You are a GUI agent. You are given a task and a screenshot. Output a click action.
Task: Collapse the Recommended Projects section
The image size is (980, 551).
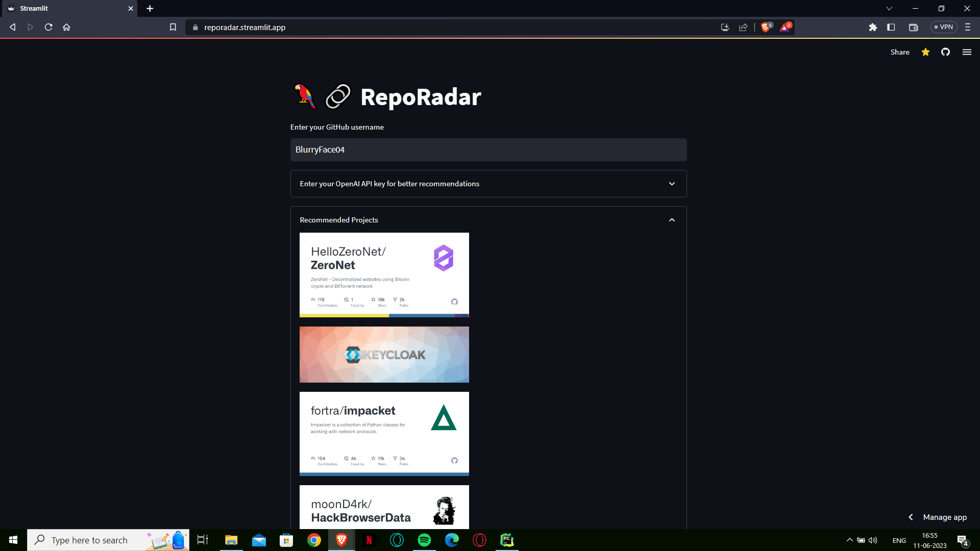click(672, 219)
